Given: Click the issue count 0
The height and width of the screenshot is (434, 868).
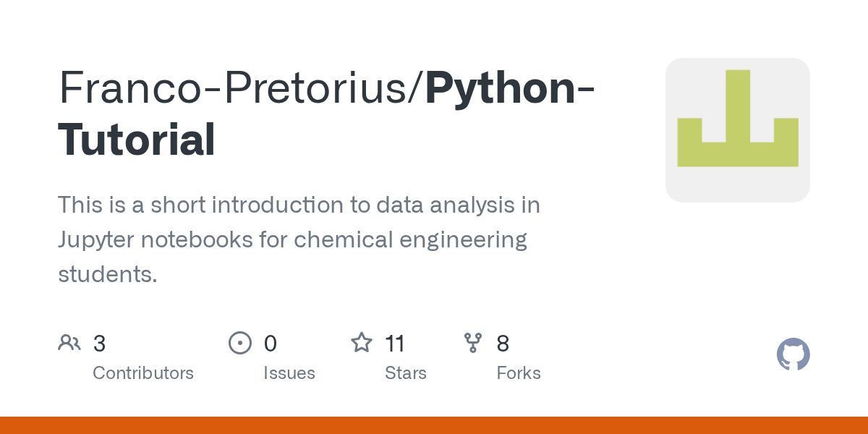Looking at the screenshot, I should pos(271,344).
